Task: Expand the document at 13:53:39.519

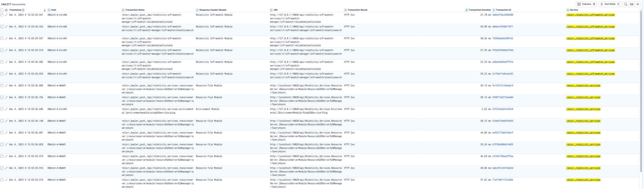Action: [x=6, y=50]
